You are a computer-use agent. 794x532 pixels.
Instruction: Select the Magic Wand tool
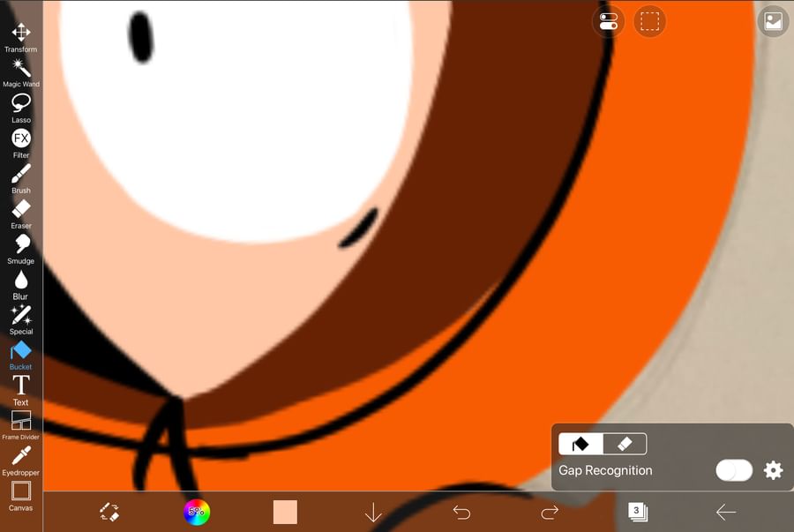(21, 73)
